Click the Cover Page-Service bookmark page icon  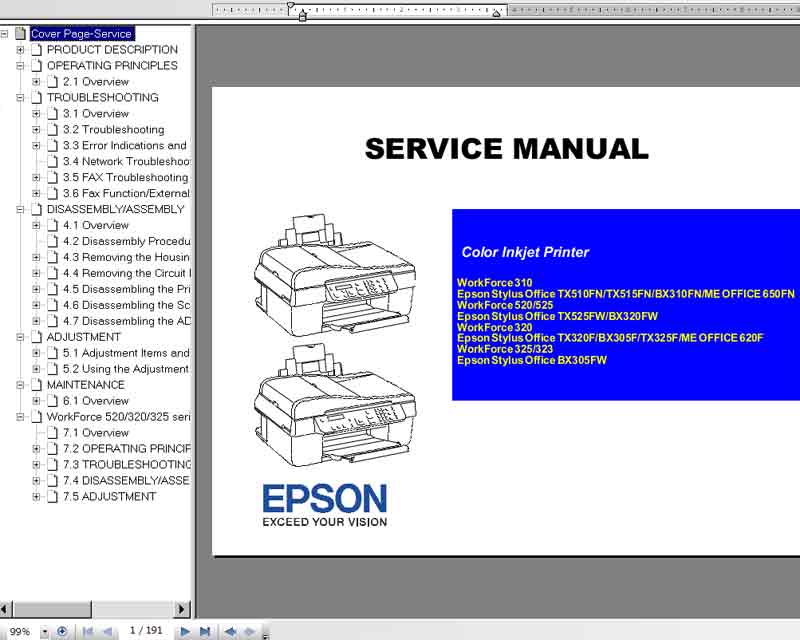[x=20, y=34]
